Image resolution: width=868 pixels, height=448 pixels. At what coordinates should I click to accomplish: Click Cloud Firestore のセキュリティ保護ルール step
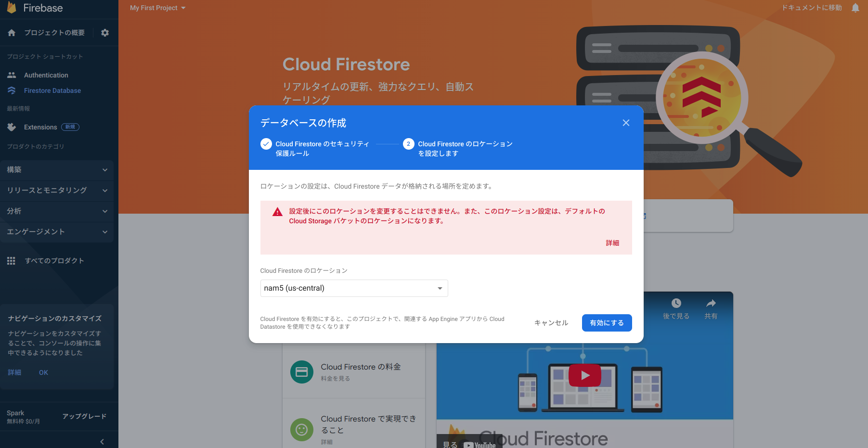point(322,149)
